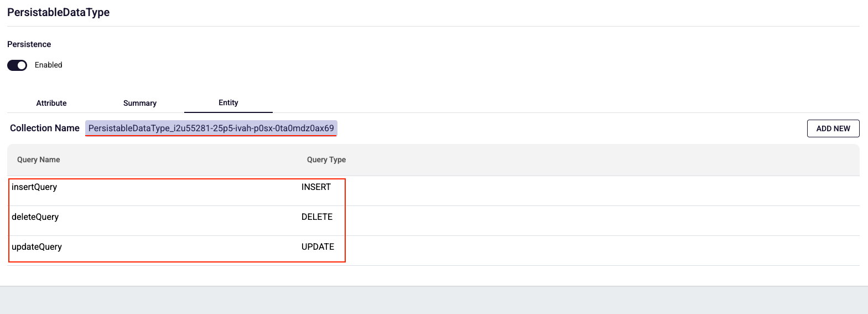Viewport: 868px width, 314px height.
Task: Click the Query Type column header
Action: (326, 159)
